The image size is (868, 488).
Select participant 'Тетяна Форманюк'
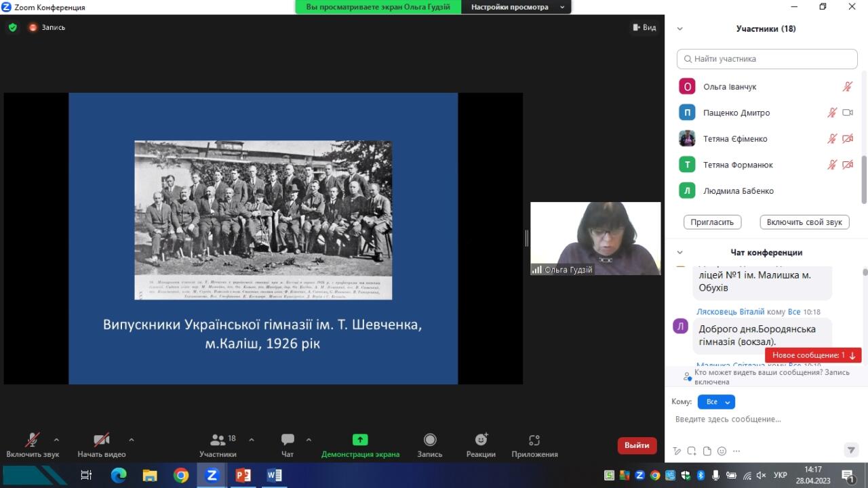(x=738, y=165)
